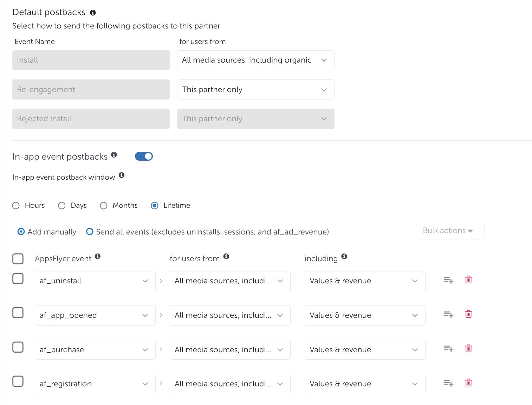The width and height of the screenshot is (532, 405).
Task: Delete the af_uninstall event row
Action: click(468, 280)
